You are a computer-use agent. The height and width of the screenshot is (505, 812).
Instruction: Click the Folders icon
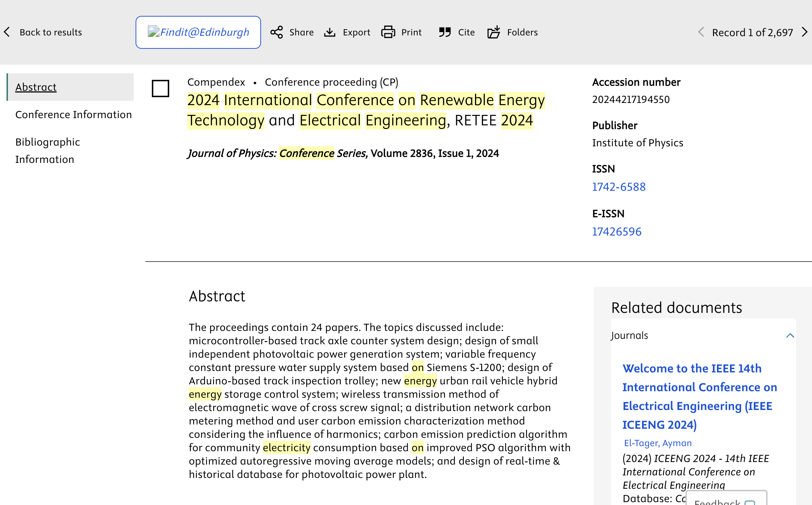[x=493, y=33]
